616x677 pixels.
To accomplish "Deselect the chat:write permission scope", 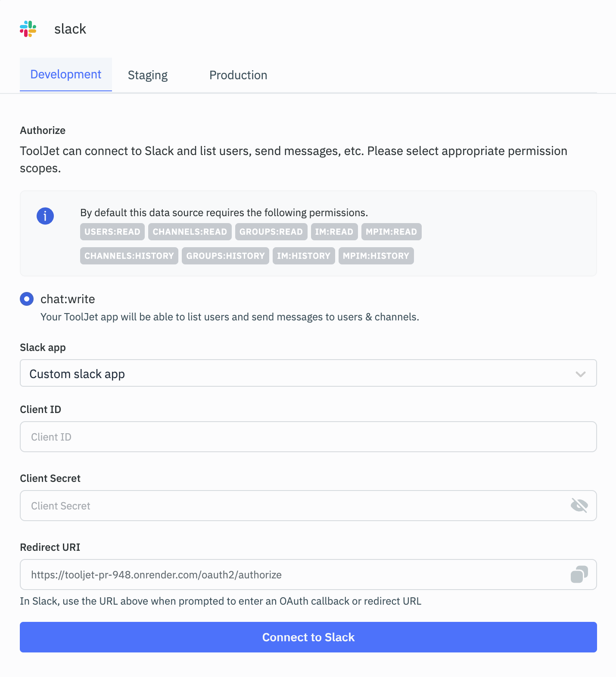I will [x=27, y=299].
